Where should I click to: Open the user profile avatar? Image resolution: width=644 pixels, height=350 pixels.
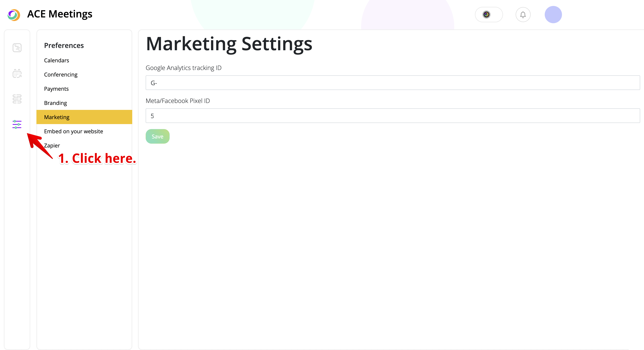[553, 15]
